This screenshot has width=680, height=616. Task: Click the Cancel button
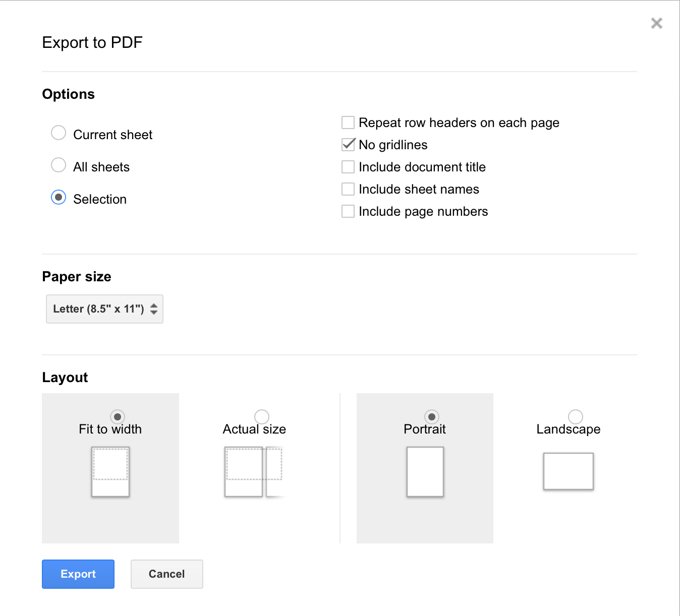(167, 574)
